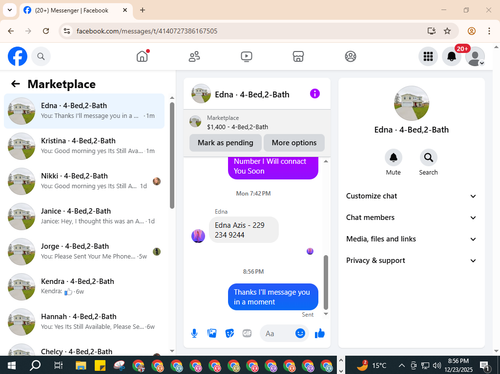500x374 pixels.
Task: Open the Chrome three-dot menu
Action: point(489,31)
